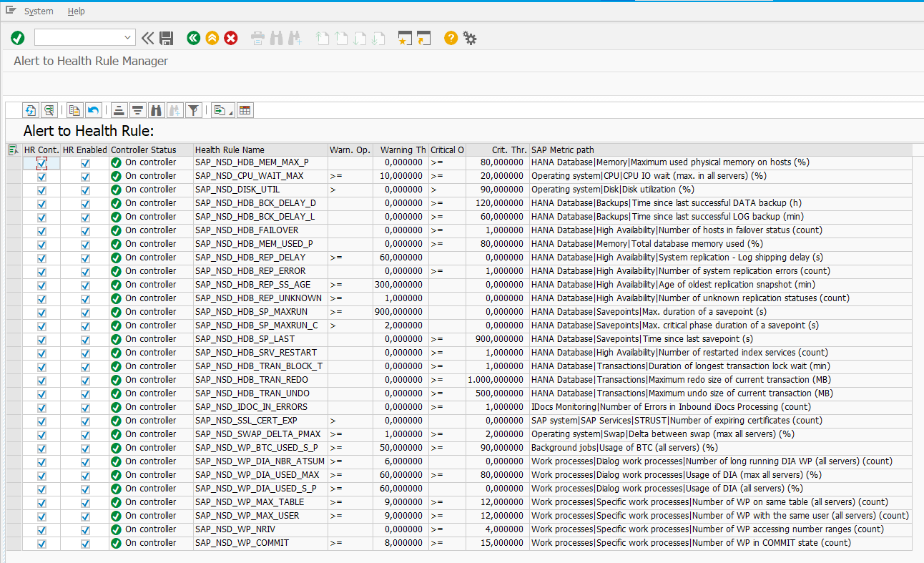The height and width of the screenshot is (563, 924).
Task: Show details icon in grid toolbar
Action: coord(49,110)
